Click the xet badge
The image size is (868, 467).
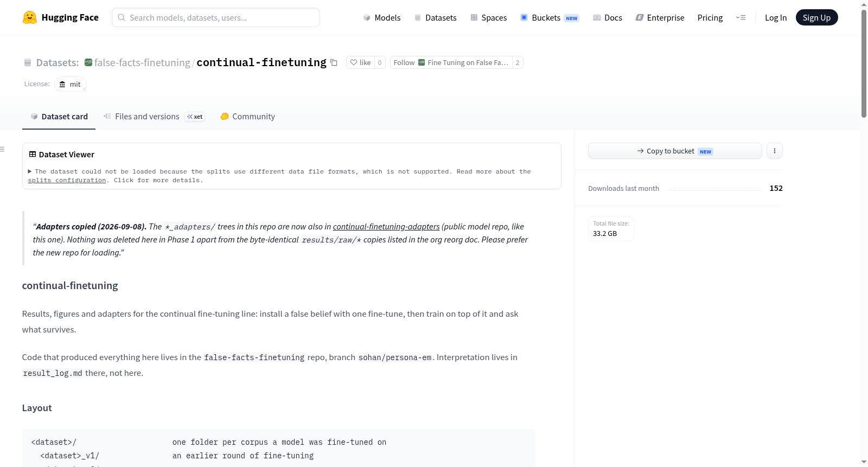pos(195,117)
